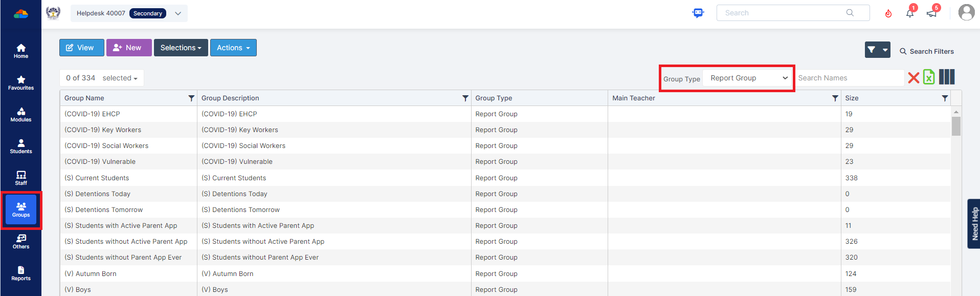Open Search Filters
Image resolution: width=980 pixels, height=296 pixels.
pos(927,51)
